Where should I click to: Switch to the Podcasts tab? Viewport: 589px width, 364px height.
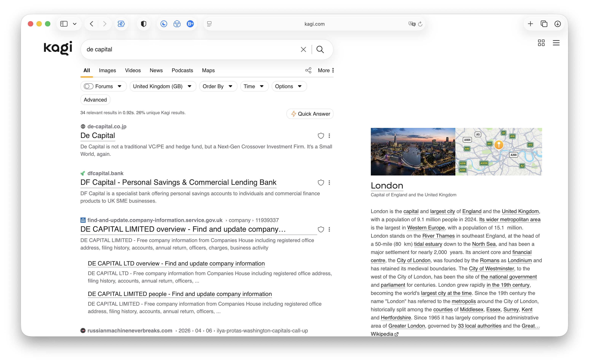[x=182, y=70]
